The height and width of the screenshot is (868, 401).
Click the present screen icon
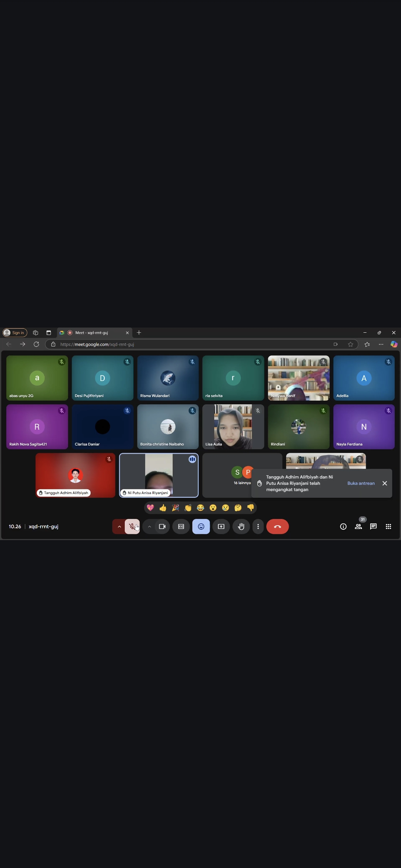coord(221,526)
